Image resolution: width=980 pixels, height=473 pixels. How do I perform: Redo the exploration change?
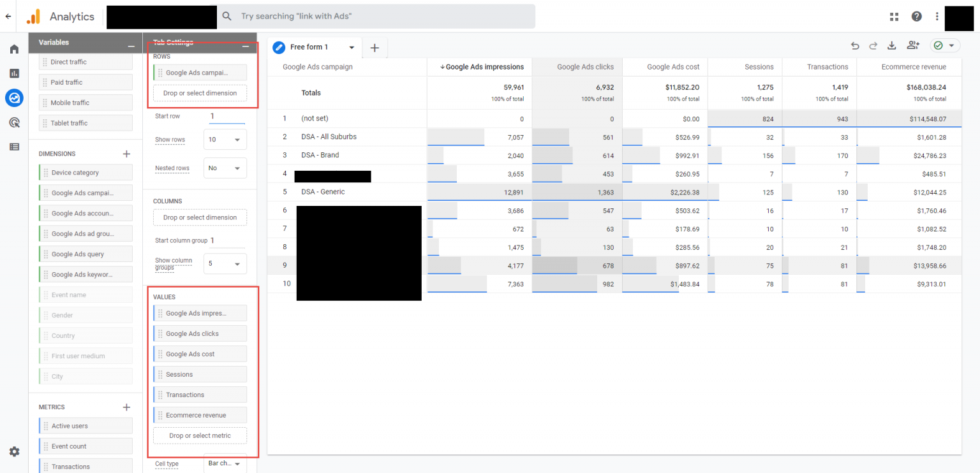click(x=873, y=45)
